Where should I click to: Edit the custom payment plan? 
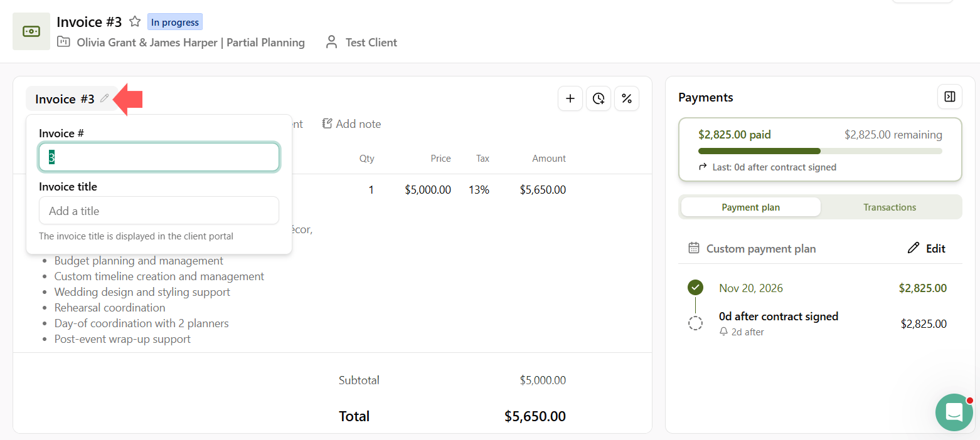[927, 248]
